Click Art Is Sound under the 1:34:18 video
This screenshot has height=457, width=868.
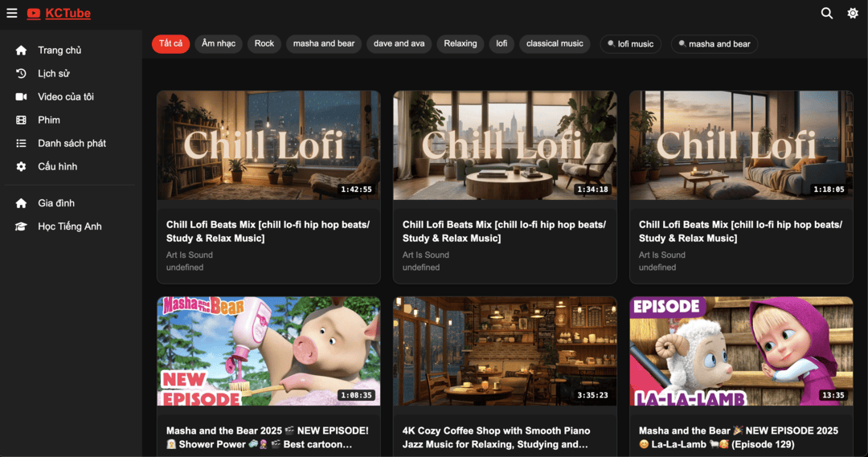tap(426, 255)
